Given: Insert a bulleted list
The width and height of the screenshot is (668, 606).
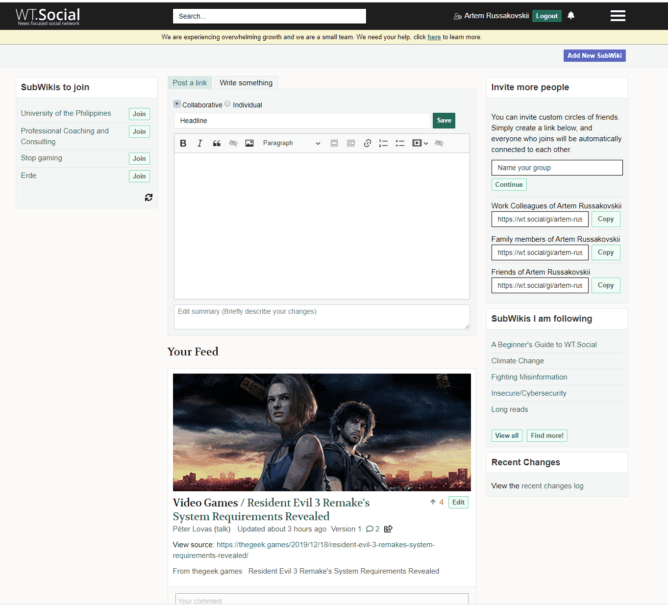Looking at the screenshot, I should pos(399,143).
